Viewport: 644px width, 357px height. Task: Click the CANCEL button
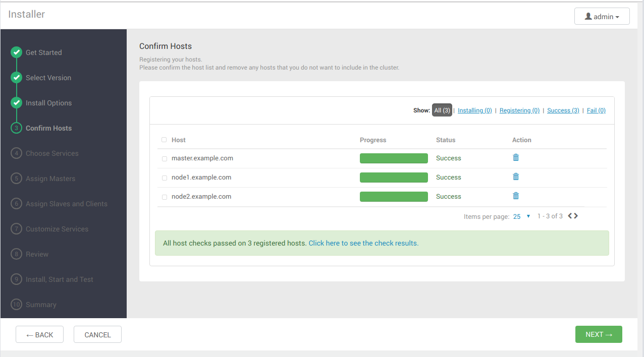(x=97, y=335)
